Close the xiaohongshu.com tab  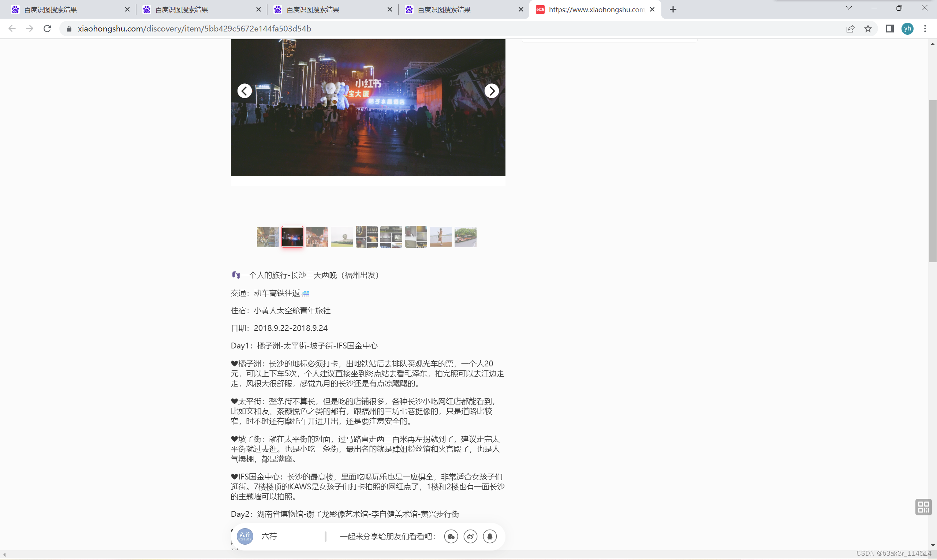point(652,10)
